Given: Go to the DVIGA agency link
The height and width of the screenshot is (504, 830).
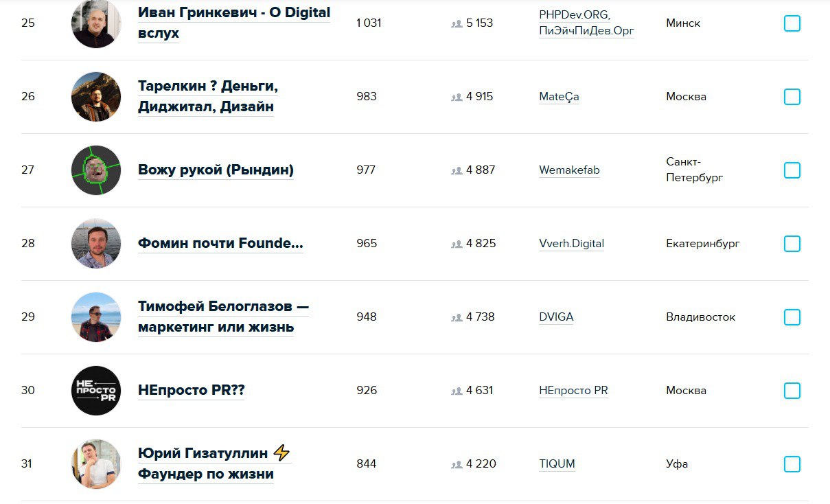Looking at the screenshot, I should click(556, 317).
